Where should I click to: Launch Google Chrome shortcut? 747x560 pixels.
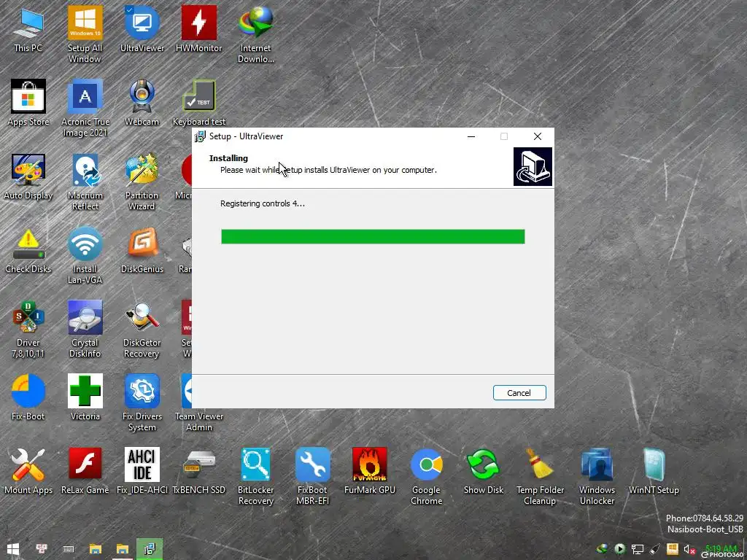coord(426,477)
